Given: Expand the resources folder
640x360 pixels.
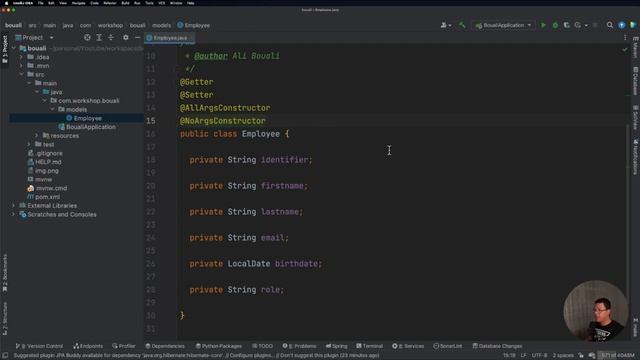Looking at the screenshot, I should pyautogui.click(x=37, y=136).
